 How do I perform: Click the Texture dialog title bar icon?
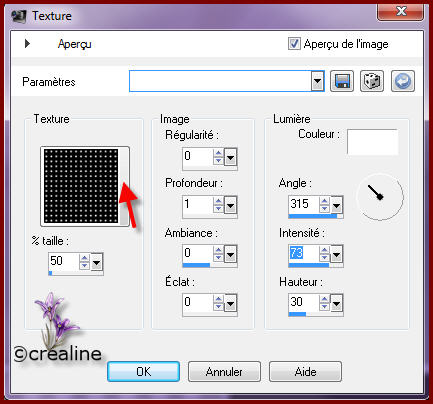point(19,16)
